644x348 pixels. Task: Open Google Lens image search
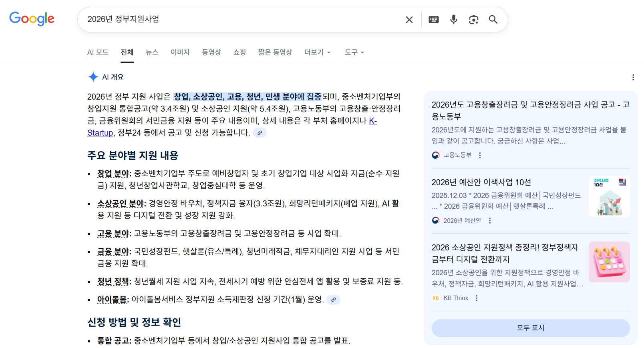coord(474,20)
